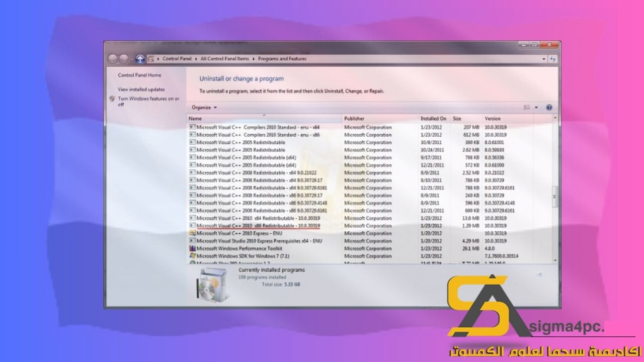Click the shield icon for Windows features

[x=112, y=99]
